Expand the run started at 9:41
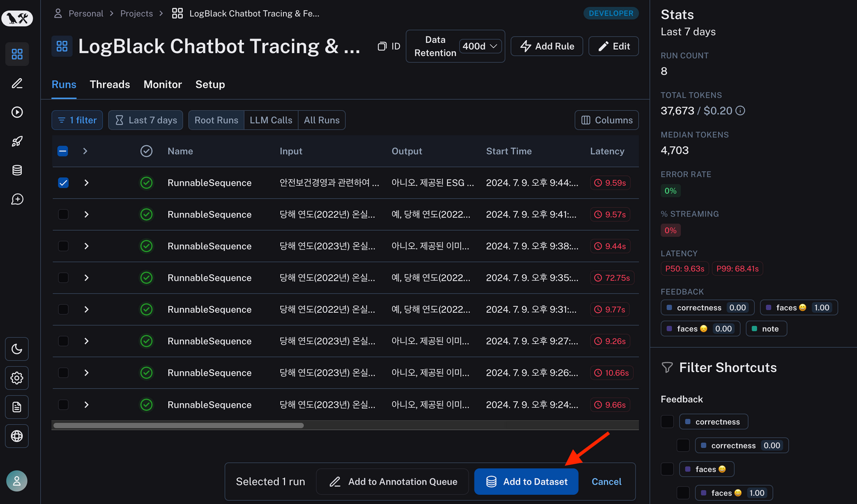Screen dimensions: 857x504 coord(86,214)
